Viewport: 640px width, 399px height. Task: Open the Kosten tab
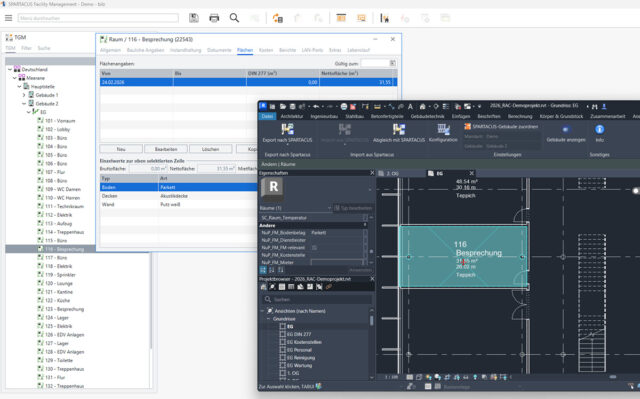266,50
